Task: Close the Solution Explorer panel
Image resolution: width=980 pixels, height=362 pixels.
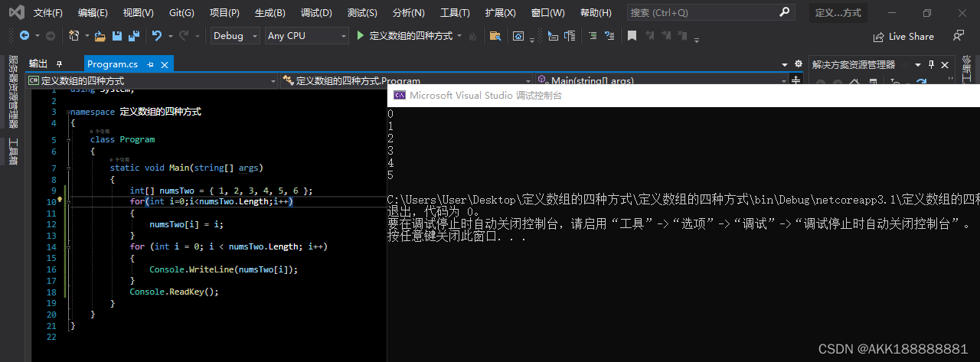Action: (x=945, y=64)
